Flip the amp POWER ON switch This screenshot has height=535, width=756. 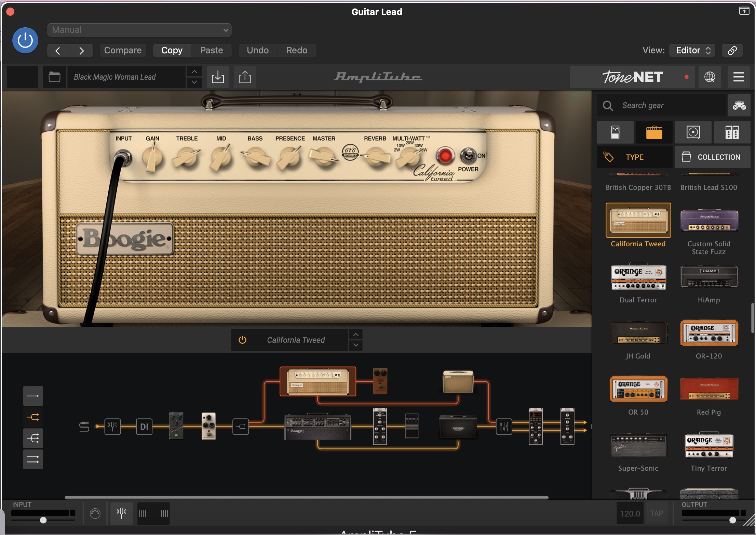[468, 156]
